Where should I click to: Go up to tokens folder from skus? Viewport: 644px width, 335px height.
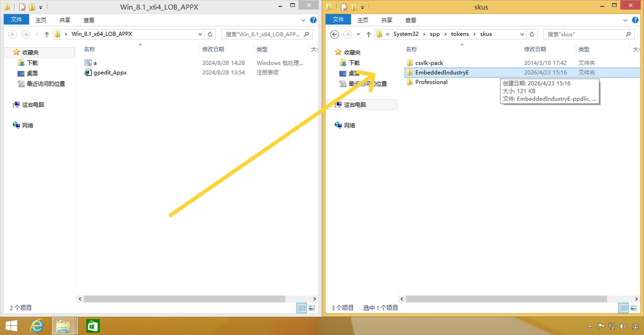pyautogui.click(x=368, y=34)
